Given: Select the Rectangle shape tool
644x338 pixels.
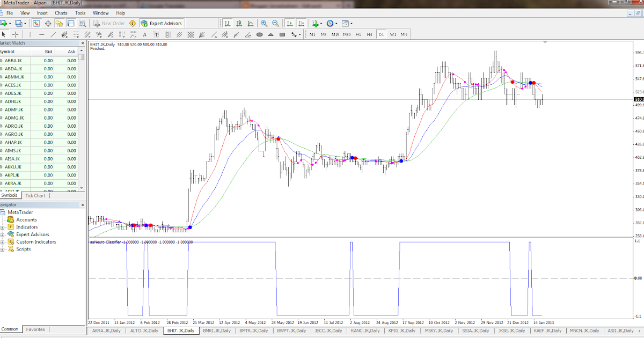Looking at the screenshot, I should click(x=283, y=34).
